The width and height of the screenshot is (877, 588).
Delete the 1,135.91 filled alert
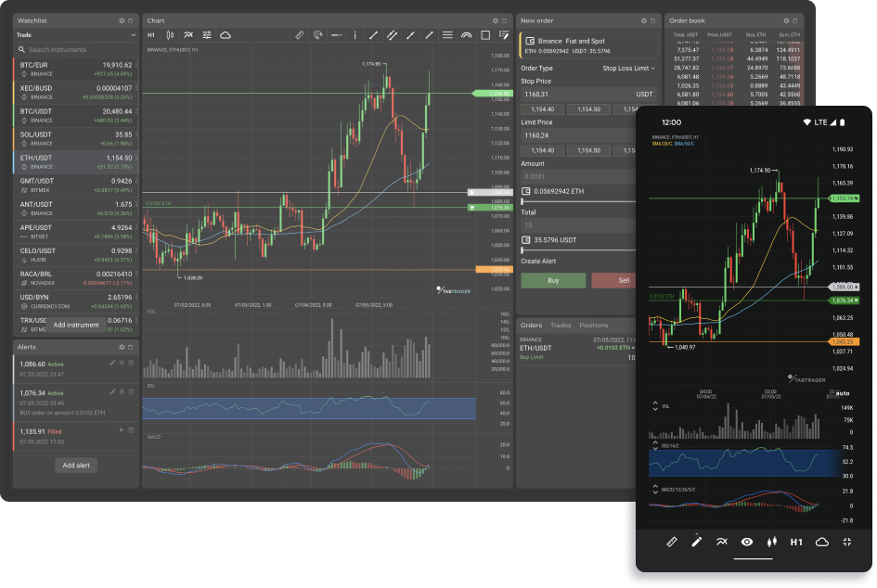pos(131,430)
